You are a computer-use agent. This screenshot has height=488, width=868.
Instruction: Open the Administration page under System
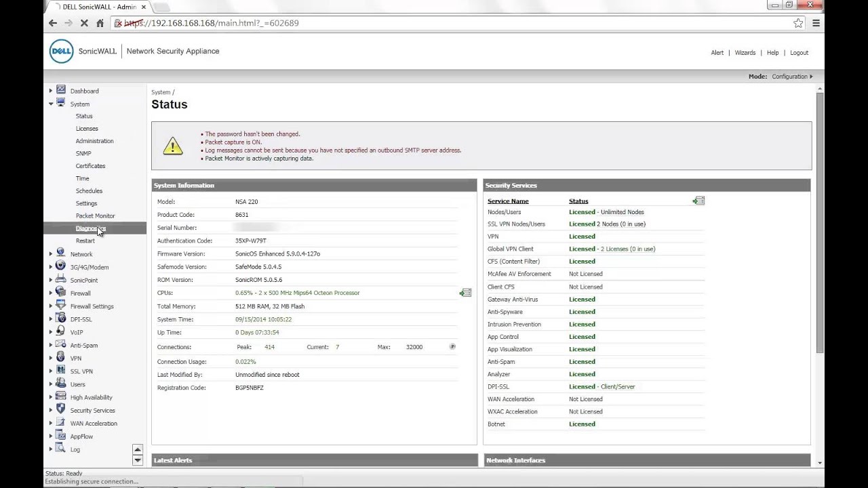[94, 141]
